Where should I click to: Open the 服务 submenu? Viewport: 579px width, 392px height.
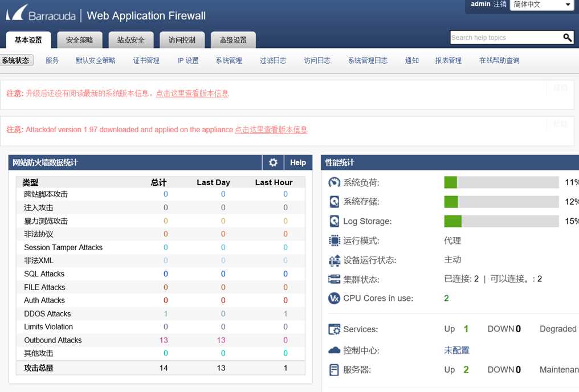click(52, 60)
